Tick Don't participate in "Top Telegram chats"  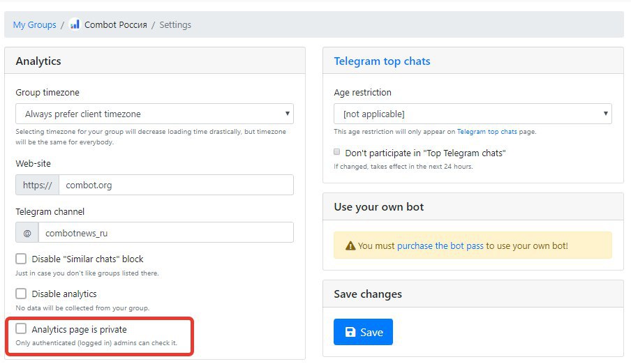[337, 152]
